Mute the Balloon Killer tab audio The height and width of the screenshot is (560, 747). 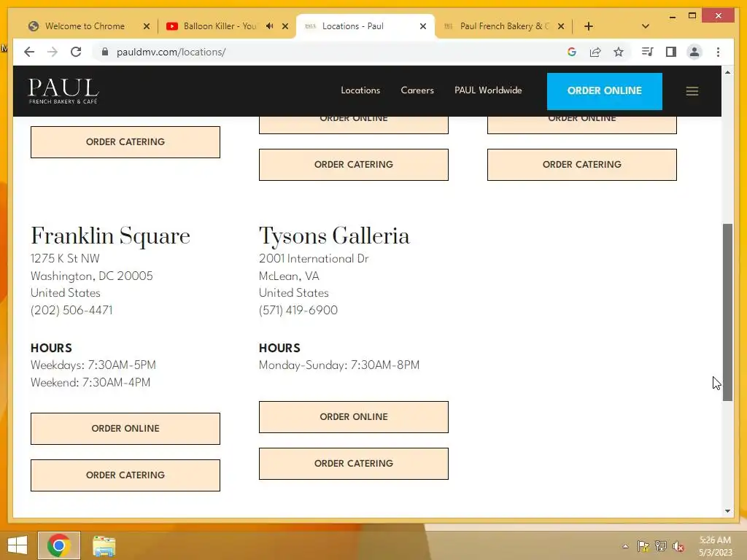[270, 26]
